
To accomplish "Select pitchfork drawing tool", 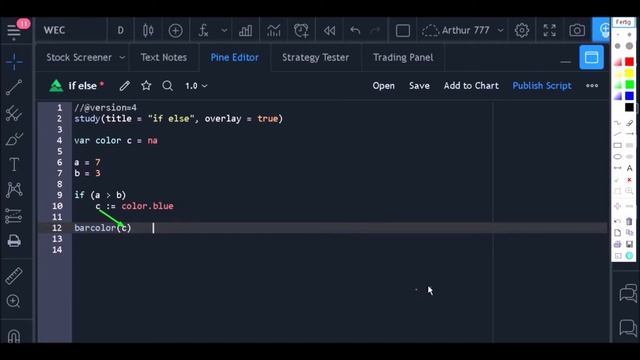I will 14,113.
